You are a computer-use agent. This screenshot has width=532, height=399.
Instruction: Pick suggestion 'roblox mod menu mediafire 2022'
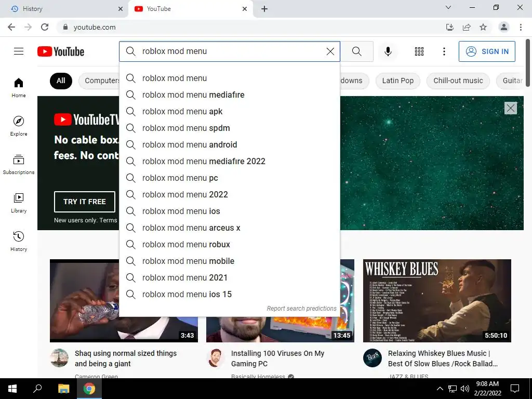[x=229, y=161]
